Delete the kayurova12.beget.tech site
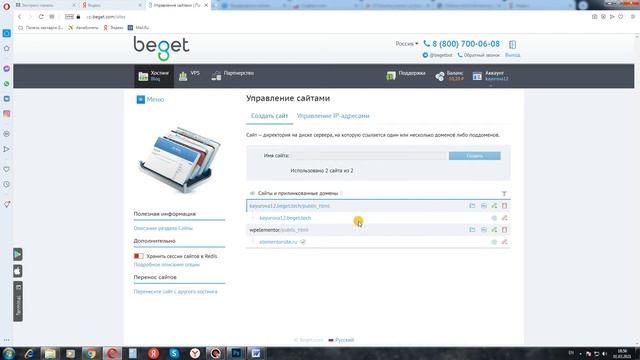The width and height of the screenshot is (640, 360). point(504,206)
